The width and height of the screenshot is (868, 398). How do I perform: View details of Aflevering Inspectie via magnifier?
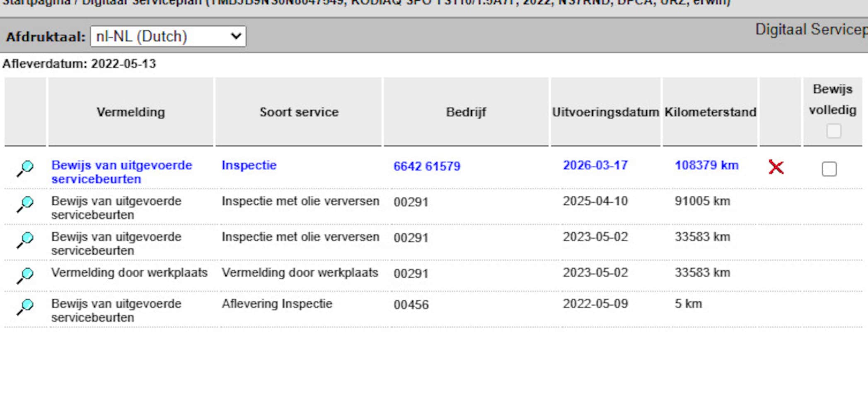[x=25, y=306]
